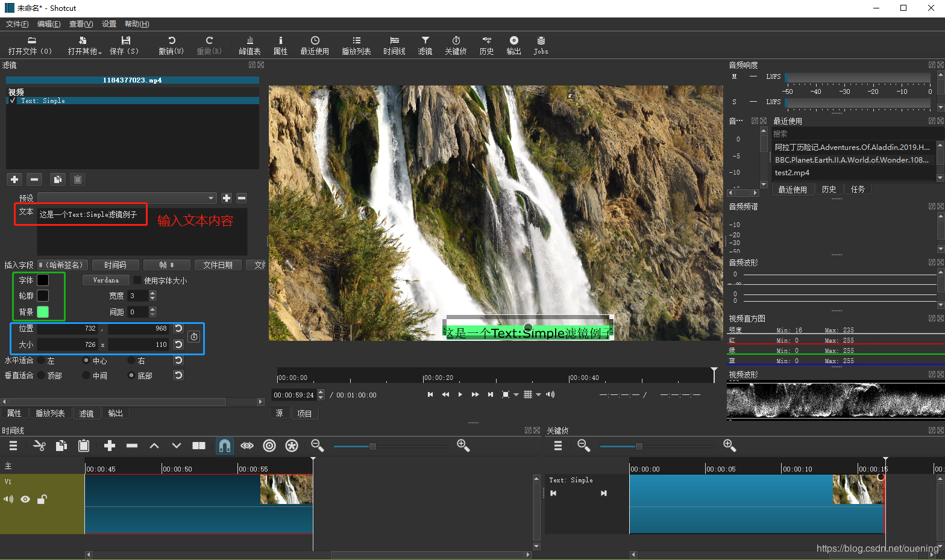945x560 pixels.
Task: Toggle the timeline snap magnet icon
Action: (x=224, y=446)
